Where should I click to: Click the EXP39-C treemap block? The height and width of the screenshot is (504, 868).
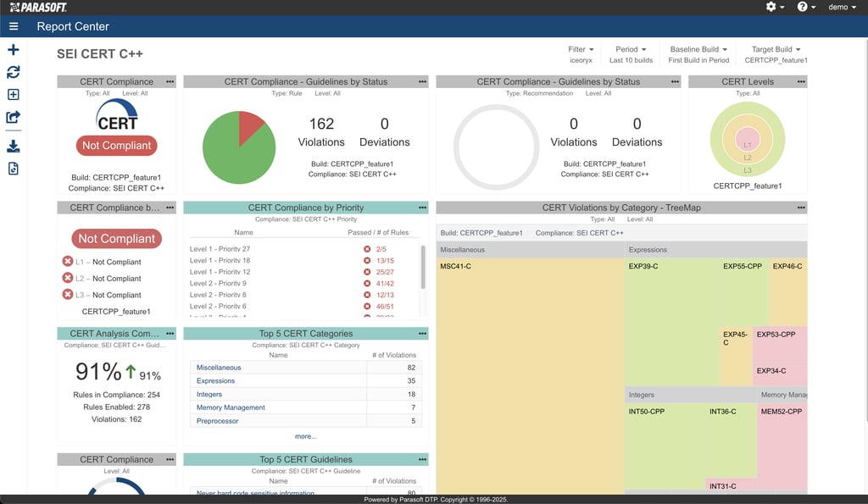point(671,321)
